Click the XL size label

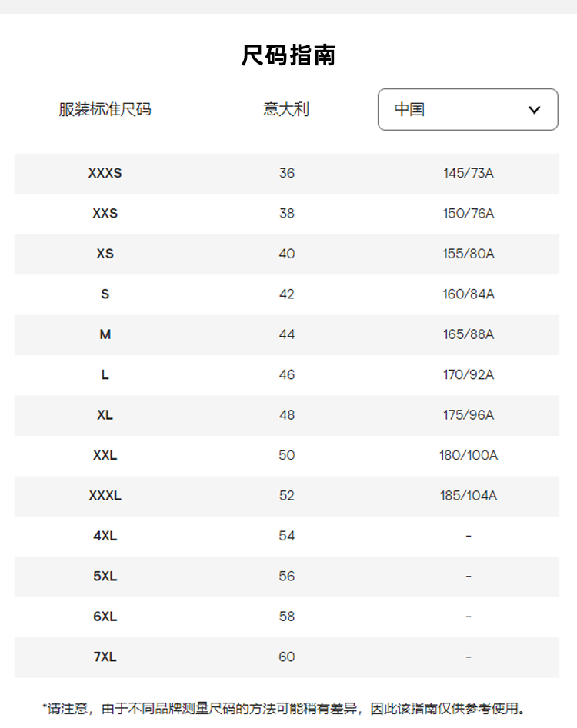tap(105, 415)
